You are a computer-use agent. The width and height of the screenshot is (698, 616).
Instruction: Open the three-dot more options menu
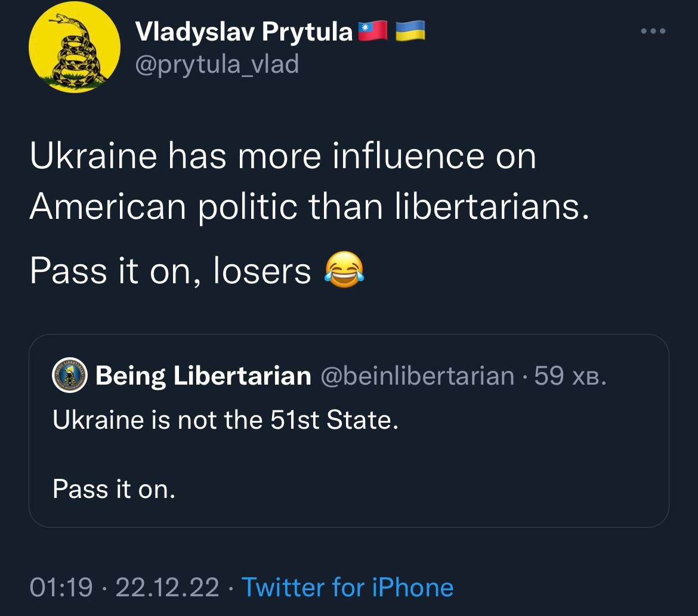click(x=653, y=30)
